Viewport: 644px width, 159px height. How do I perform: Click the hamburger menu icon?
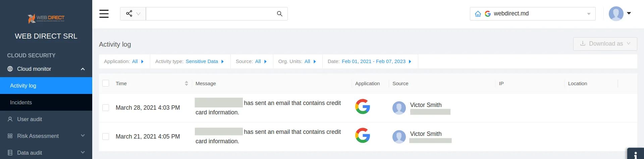[104, 14]
